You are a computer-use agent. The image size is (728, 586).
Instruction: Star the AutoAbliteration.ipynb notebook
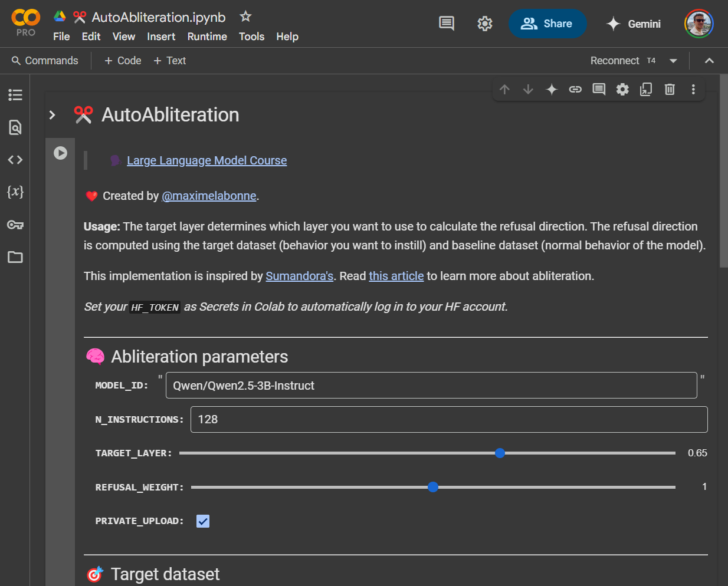point(245,17)
